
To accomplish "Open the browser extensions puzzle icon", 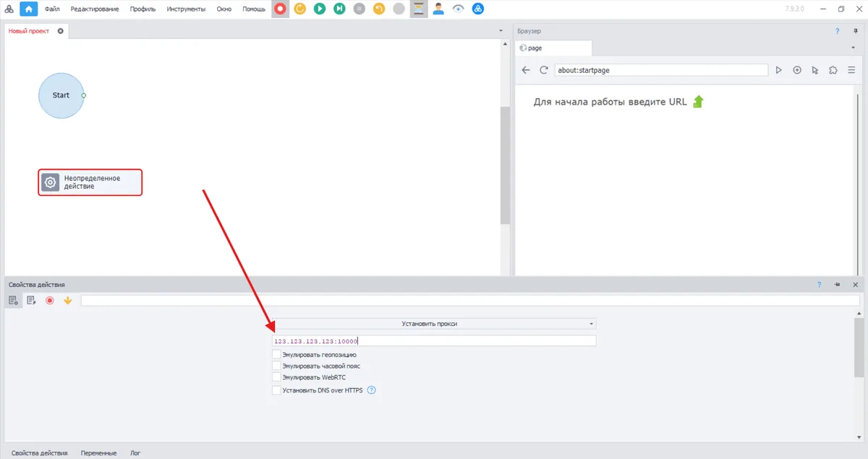I will point(833,70).
